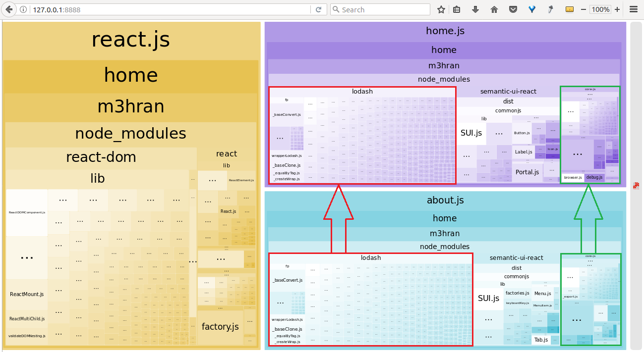Select the debug.js cell

point(594,177)
